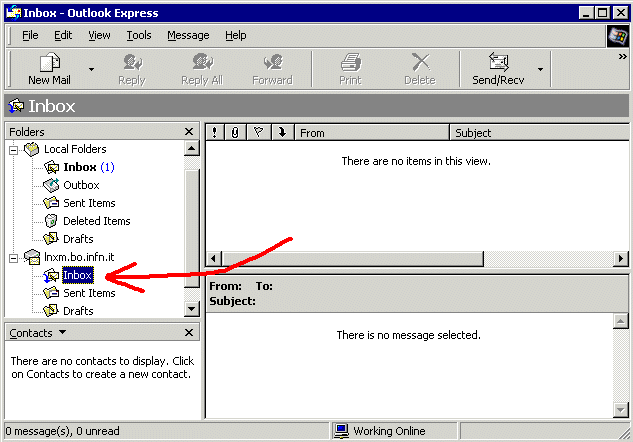Click message list scroll left arrow
The image size is (633, 442).
pos(214,258)
